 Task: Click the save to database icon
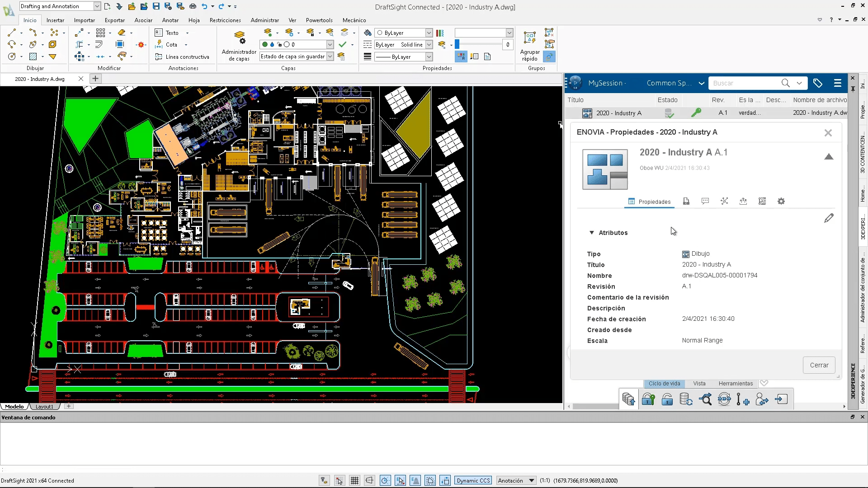tap(628, 399)
